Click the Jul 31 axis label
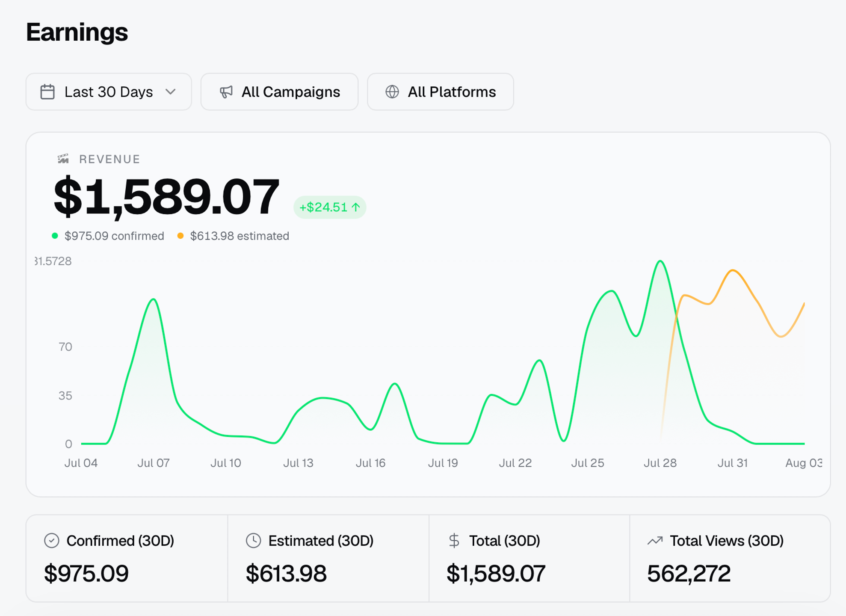This screenshot has height=616, width=846. click(x=732, y=463)
